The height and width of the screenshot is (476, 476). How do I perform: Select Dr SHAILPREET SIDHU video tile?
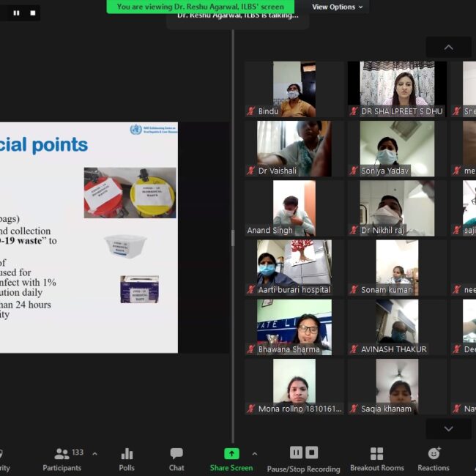pos(397,89)
